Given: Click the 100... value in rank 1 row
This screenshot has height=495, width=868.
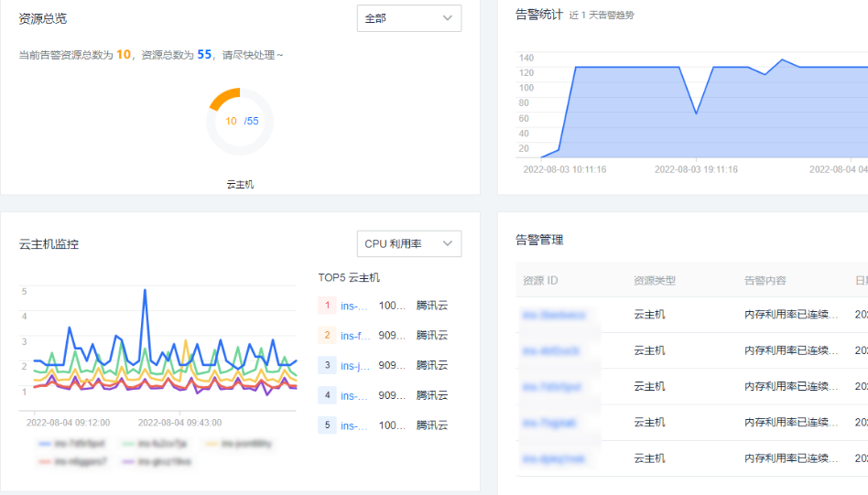Looking at the screenshot, I should point(392,306).
